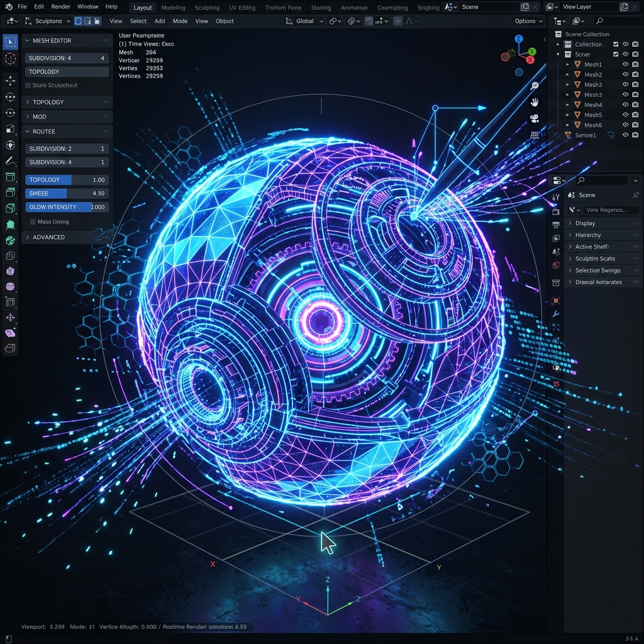This screenshot has width=644, height=644.
Task: Collapse the ROUTEE panel
Action: pos(67,131)
